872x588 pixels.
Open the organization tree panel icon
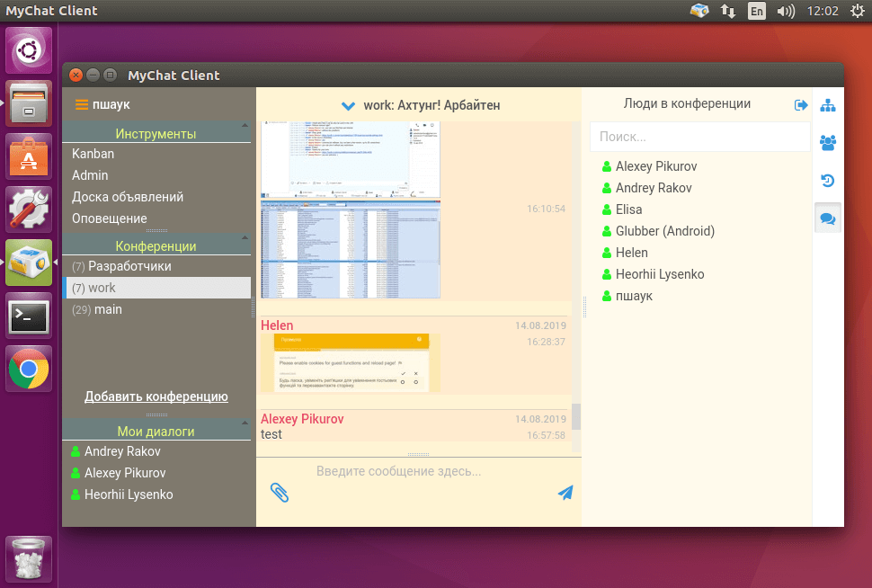[827, 104]
